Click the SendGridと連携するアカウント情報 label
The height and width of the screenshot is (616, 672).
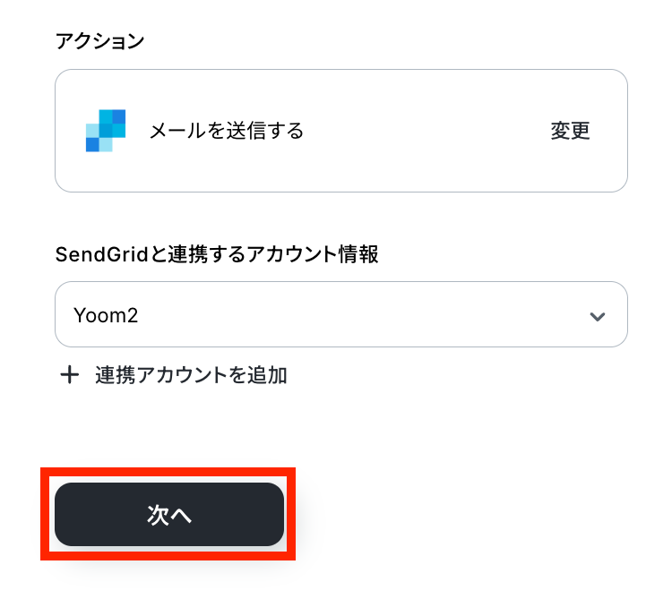tap(217, 255)
